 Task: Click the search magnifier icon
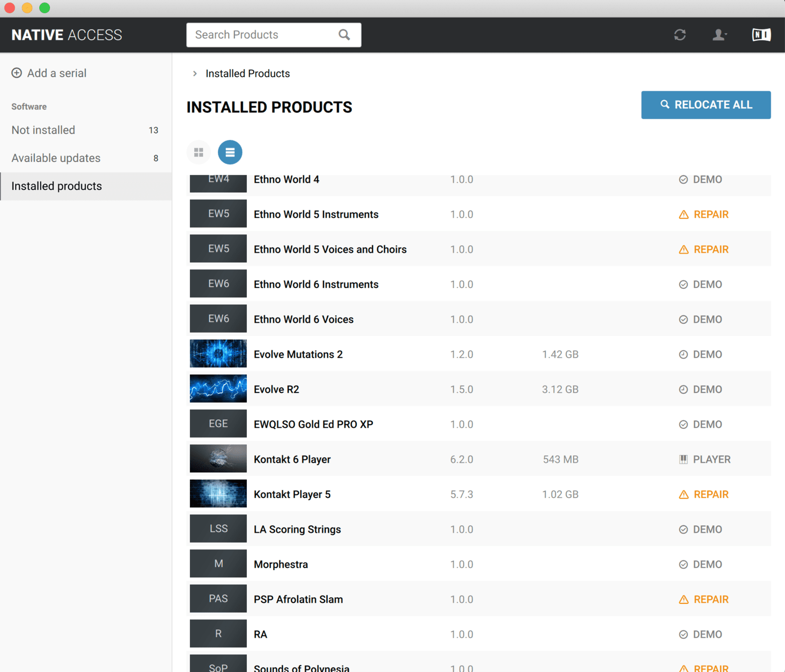pos(344,35)
